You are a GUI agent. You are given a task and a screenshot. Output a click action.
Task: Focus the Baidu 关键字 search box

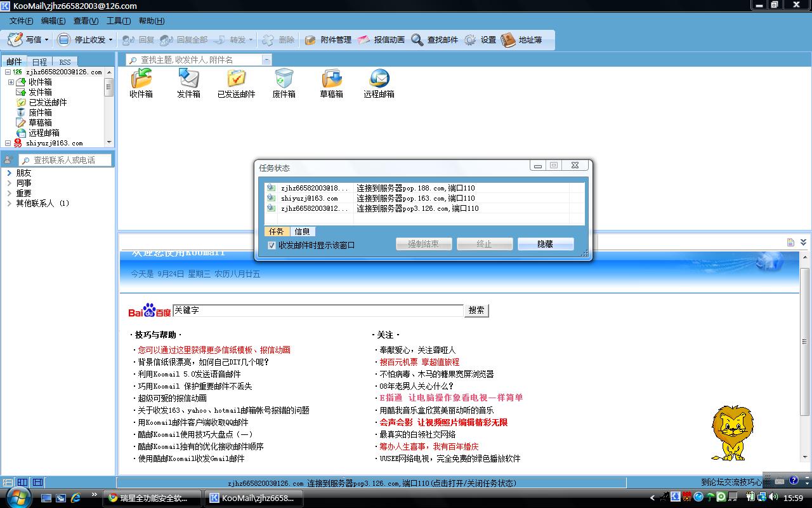(x=318, y=311)
